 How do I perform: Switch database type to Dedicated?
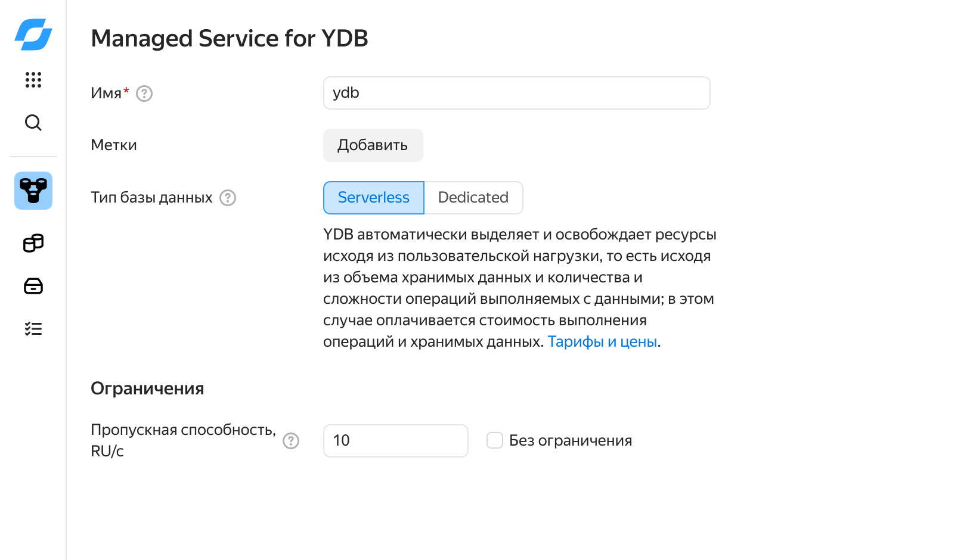[x=473, y=197]
